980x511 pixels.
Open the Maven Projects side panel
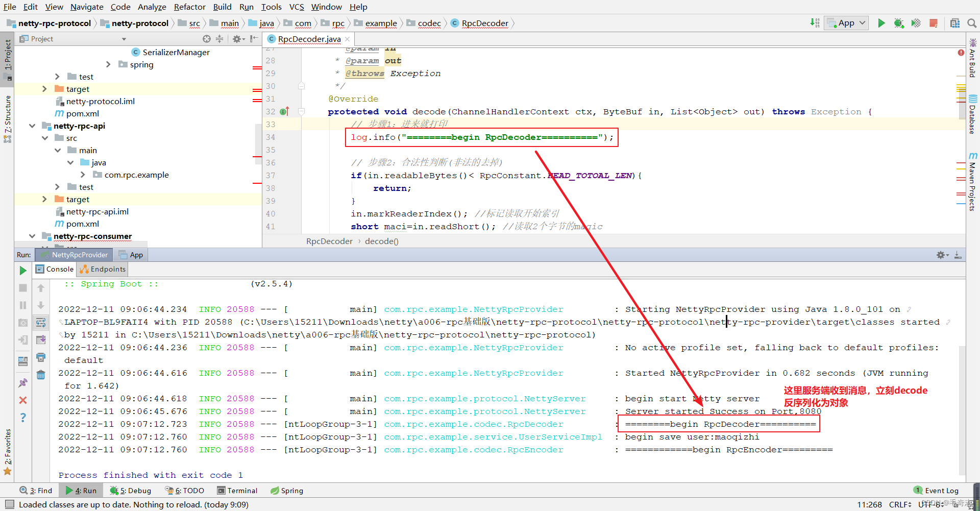pos(973,181)
